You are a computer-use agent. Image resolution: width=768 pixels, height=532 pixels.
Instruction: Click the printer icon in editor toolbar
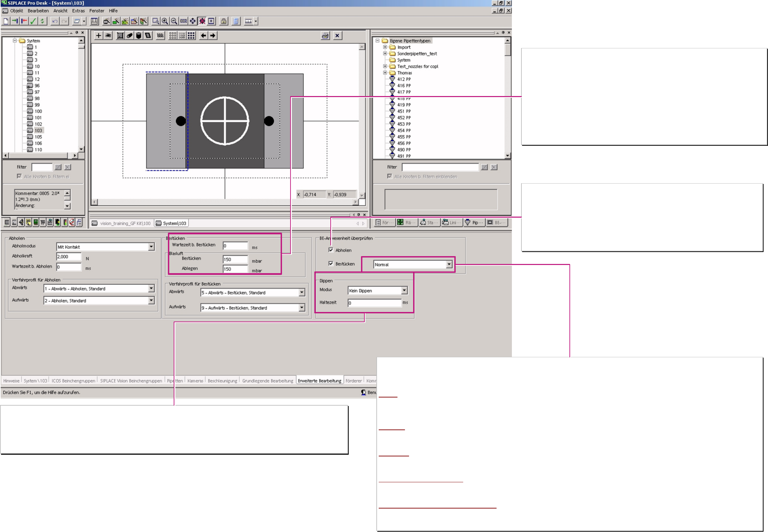[325, 35]
